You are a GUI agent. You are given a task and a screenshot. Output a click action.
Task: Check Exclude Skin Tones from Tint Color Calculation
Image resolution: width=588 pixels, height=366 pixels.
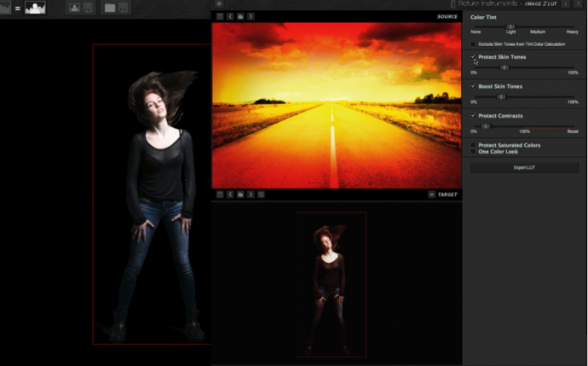pyautogui.click(x=473, y=44)
